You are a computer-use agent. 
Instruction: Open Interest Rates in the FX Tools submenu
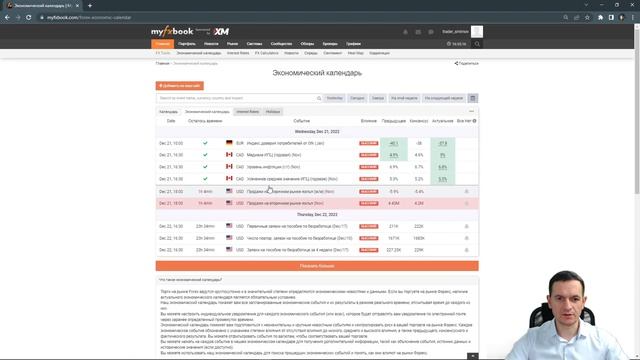pyautogui.click(x=238, y=53)
